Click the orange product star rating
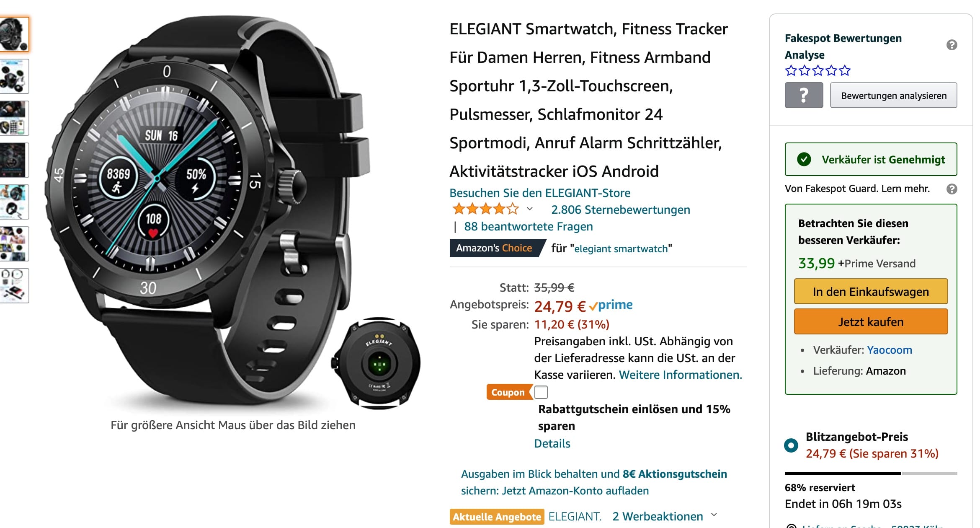The height and width of the screenshot is (528, 980). point(485,209)
